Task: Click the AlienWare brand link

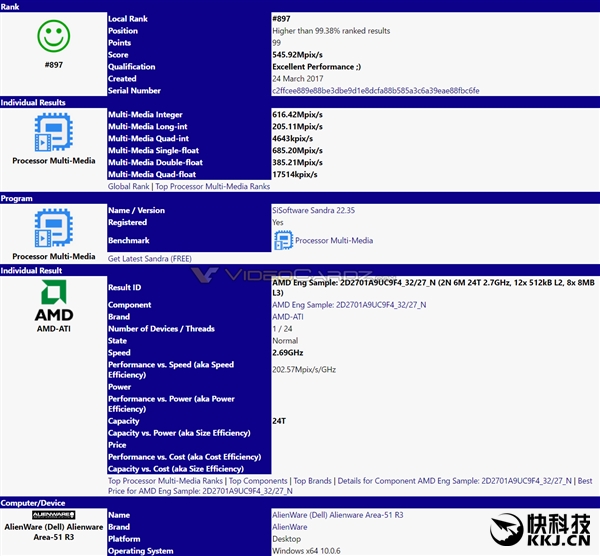Action: (x=290, y=527)
